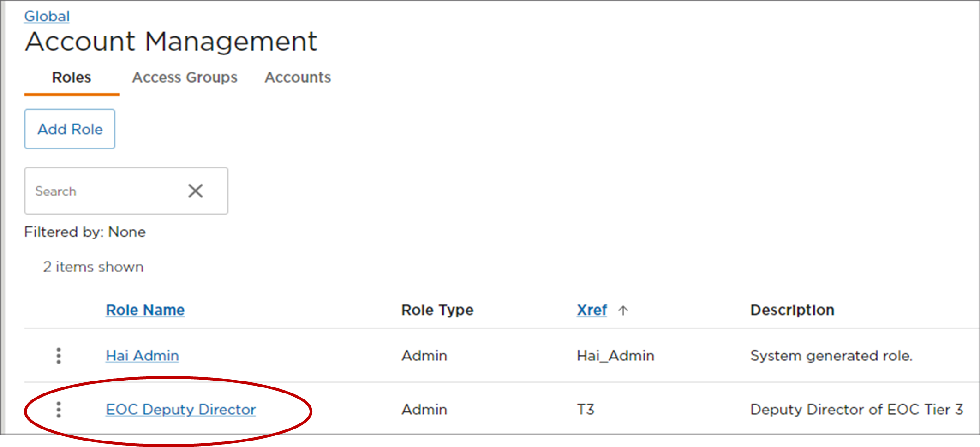The width and height of the screenshot is (980, 447).
Task: Open the Accounts tab
Action: (297, 77)
